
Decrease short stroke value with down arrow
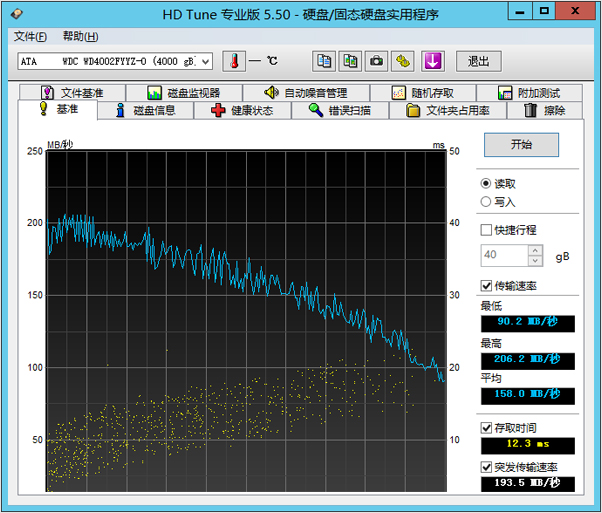tap(535, 261)
